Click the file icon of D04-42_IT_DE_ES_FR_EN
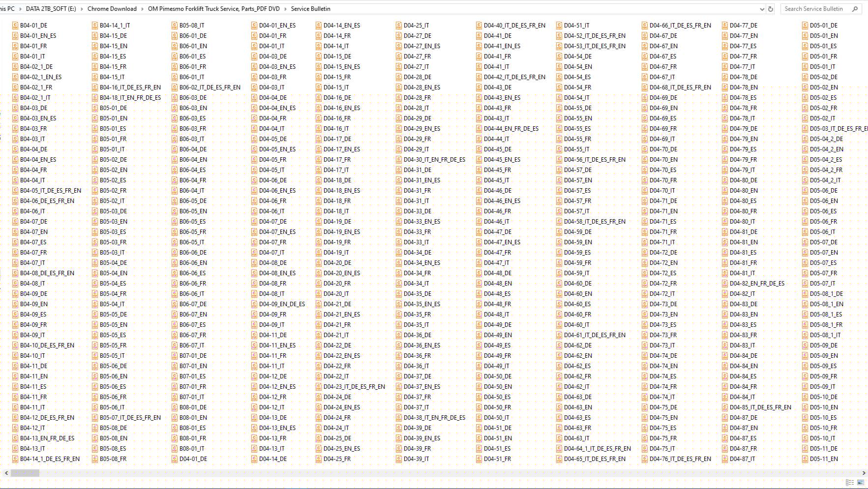 (479, 77)
